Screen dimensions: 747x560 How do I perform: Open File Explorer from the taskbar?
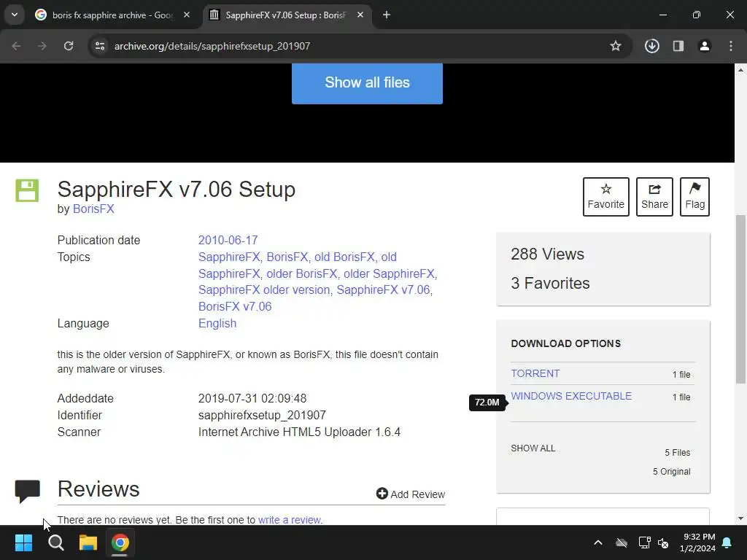[x=88, y=542]
